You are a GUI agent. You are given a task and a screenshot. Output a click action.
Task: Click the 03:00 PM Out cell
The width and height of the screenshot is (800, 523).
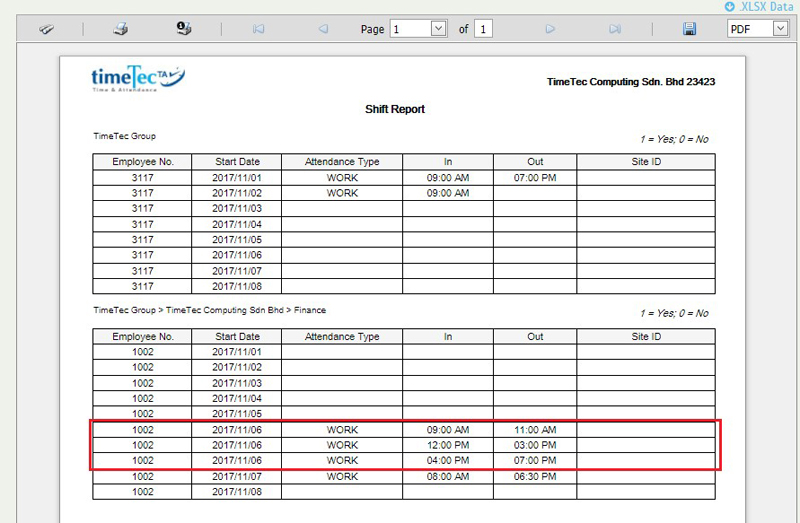click(x=535, y=445)
